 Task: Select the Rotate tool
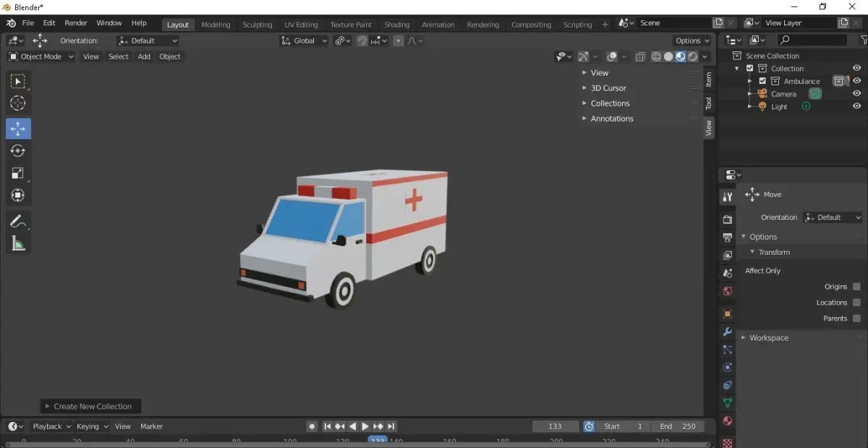18,151
